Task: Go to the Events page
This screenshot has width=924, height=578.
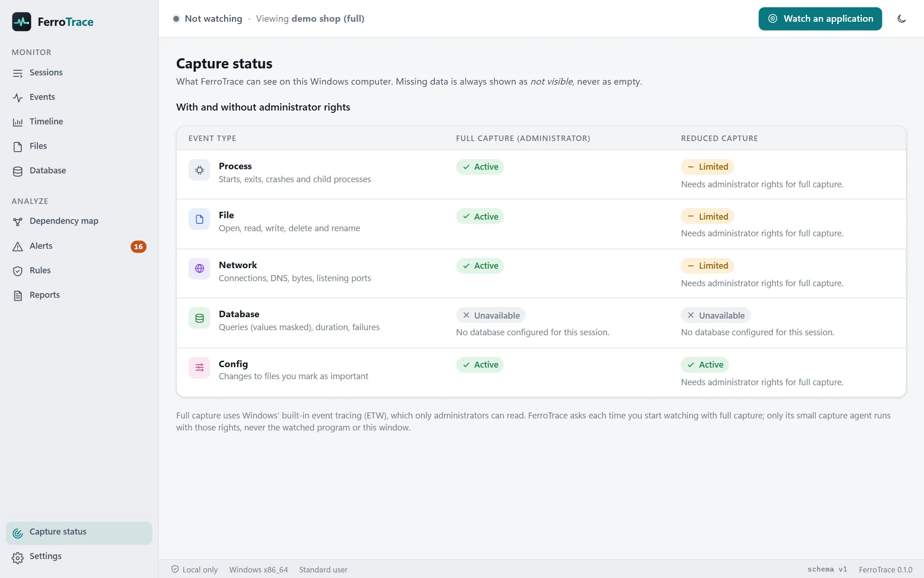Action: 79,97
